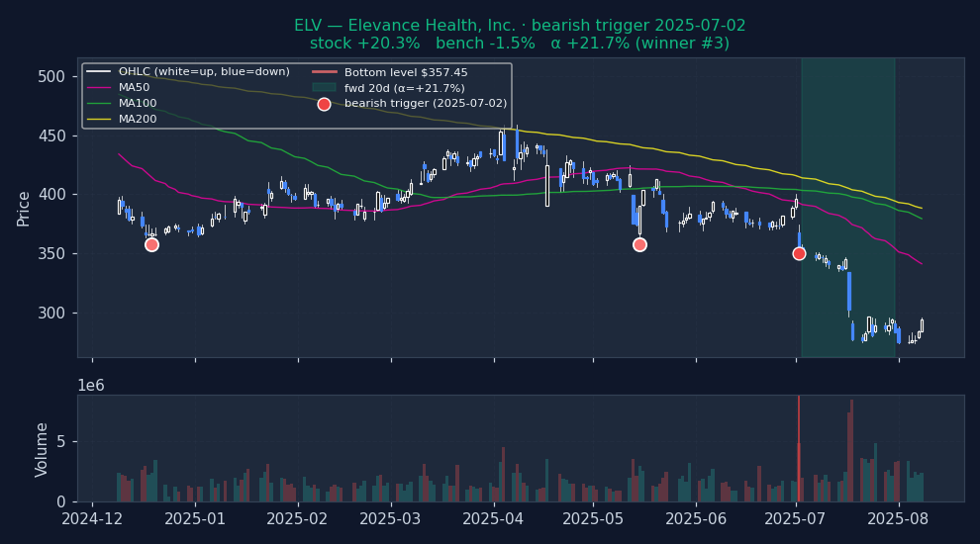The width and height of the screenshot is (980, 544).
Task: Click the 2024-12 x-axis date label
Action: tap(92, 519)
